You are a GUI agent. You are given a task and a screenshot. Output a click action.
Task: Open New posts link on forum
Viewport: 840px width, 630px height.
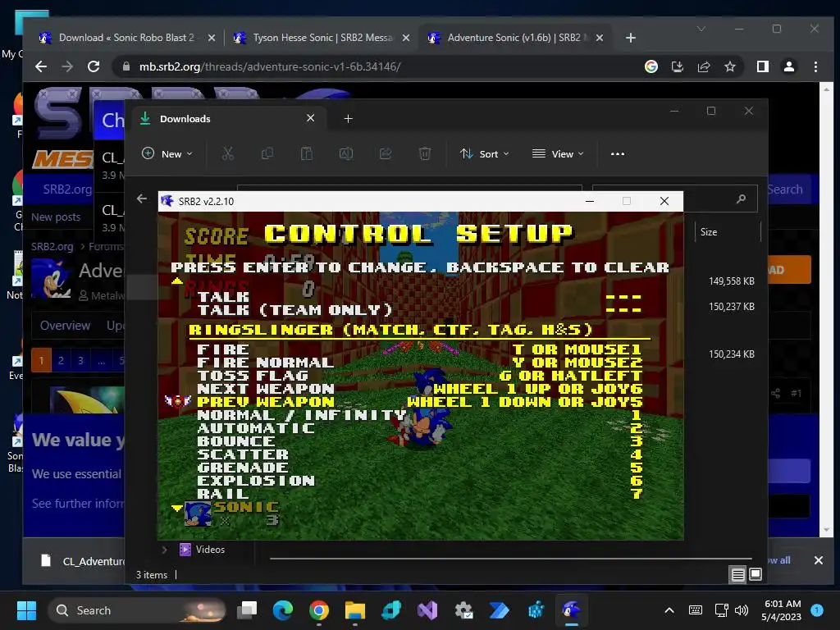(x=56, y=217)
